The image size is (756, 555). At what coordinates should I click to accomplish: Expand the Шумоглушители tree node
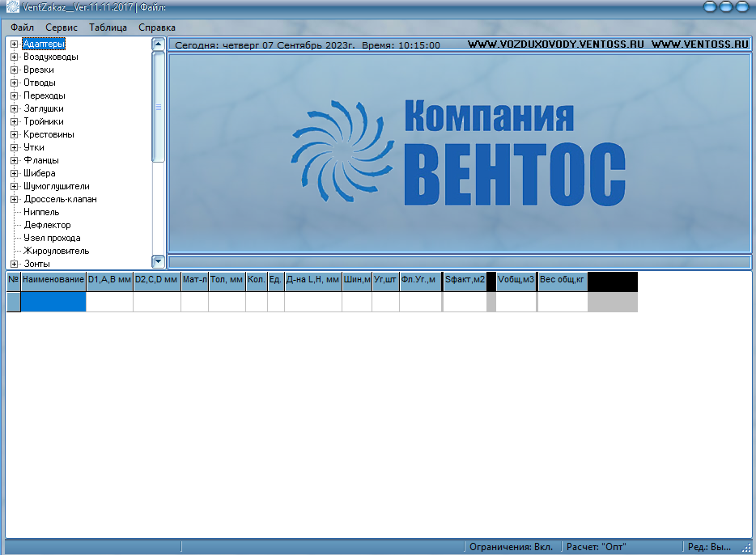click(x=14, y=186)
